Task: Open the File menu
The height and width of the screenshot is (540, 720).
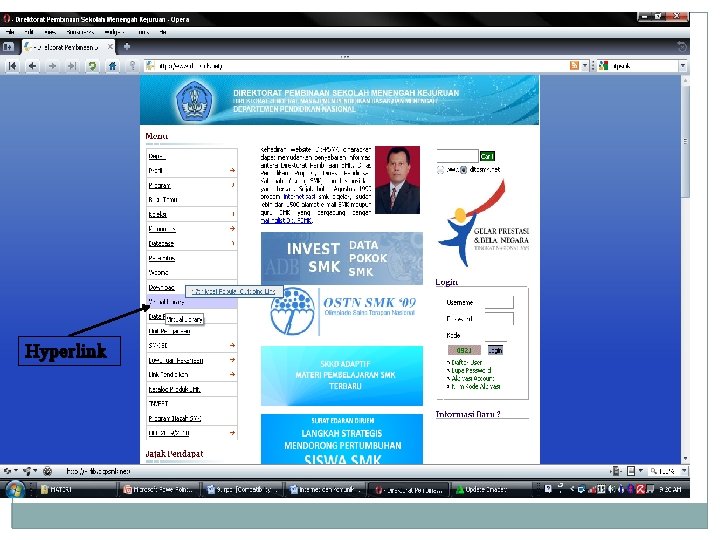Action: click(x=10, y=32)
